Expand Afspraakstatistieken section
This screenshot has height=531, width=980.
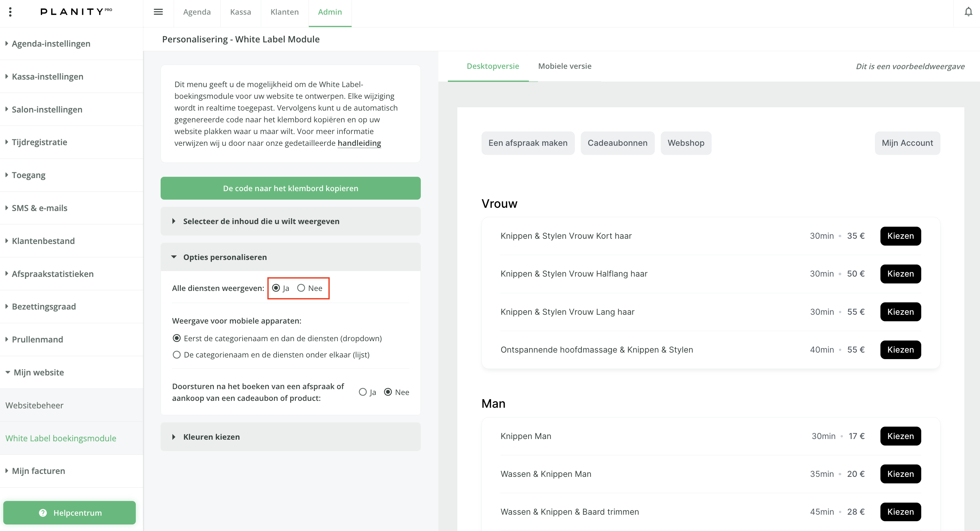click(71, 274)
